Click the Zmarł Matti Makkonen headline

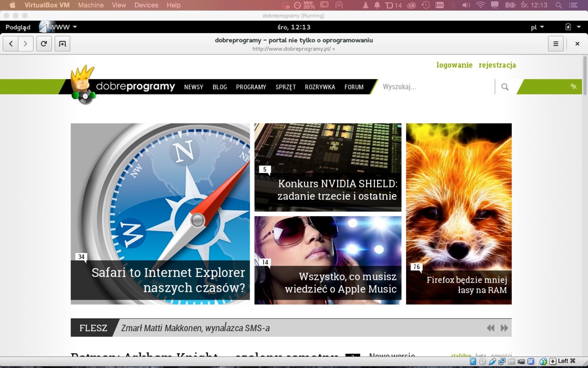click(196, 328)
